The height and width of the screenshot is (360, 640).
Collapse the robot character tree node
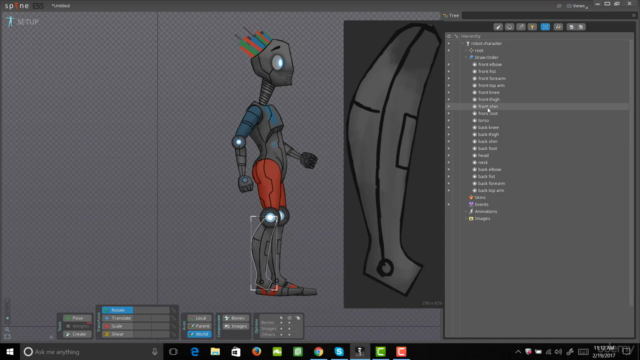point(463,43)
